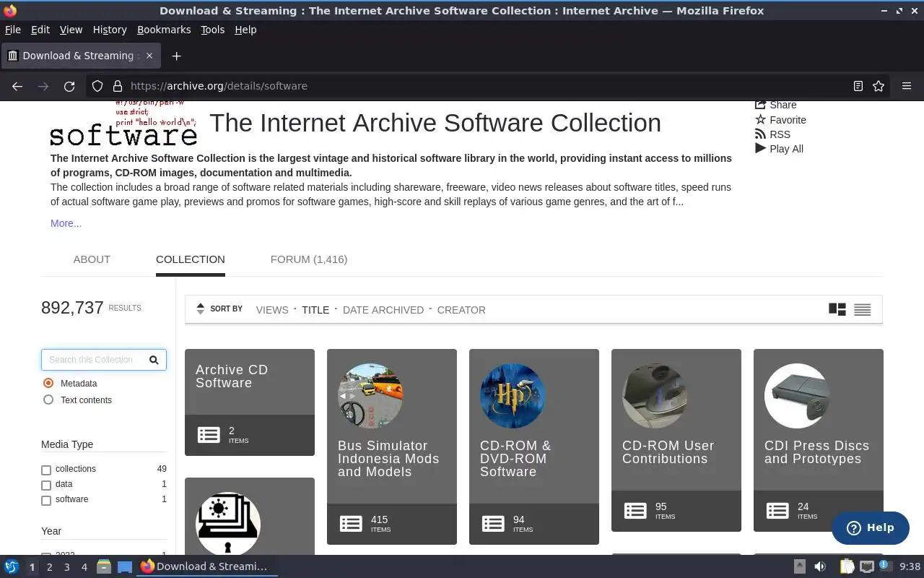Open the CDI Press Discs console thumbnail

[x=797, y=396]
